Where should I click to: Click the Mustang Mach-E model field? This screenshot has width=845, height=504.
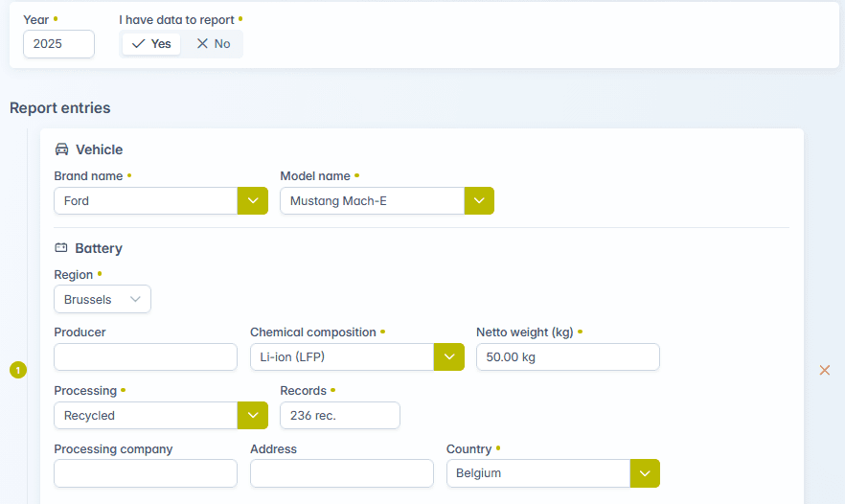pyautogui.click(x=372, y=201)
